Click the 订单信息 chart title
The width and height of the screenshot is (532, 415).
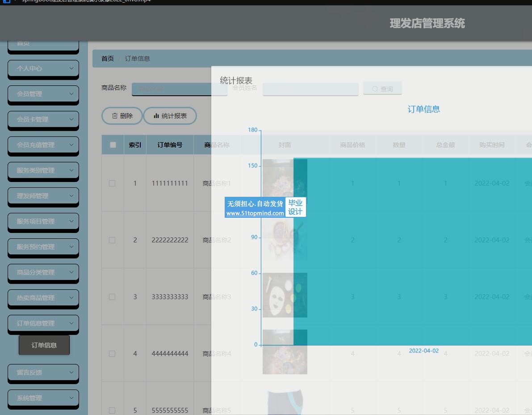click(424, 109)
